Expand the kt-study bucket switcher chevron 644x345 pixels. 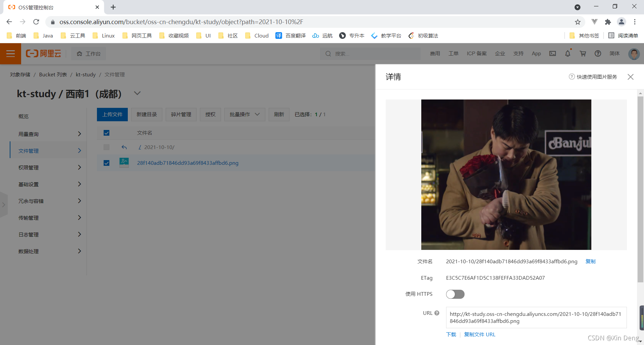pyautogui.click(x=137, y=93)
